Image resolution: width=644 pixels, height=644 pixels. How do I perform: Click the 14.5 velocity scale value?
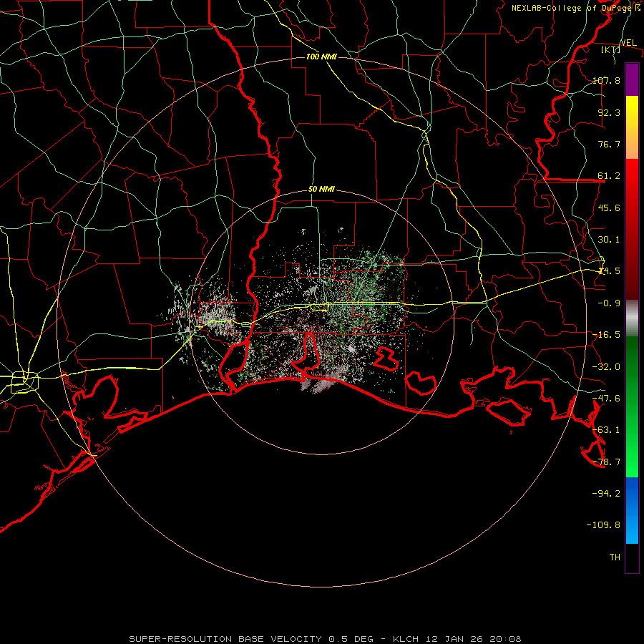(609, 271)
